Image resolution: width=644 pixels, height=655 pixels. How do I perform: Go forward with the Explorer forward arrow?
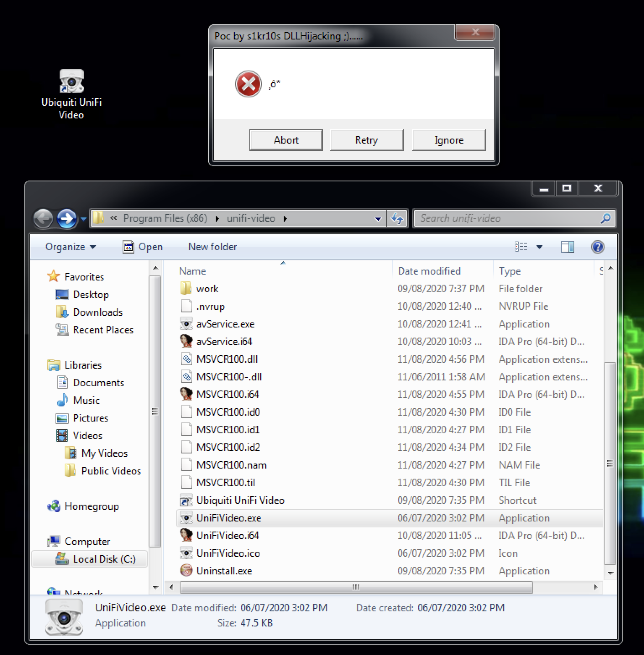(67, 219)
